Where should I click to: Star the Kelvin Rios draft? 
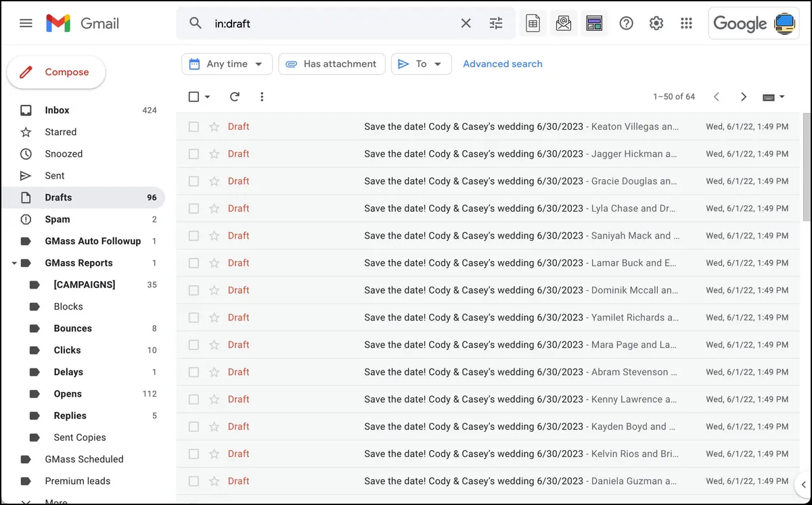point(214,454)
